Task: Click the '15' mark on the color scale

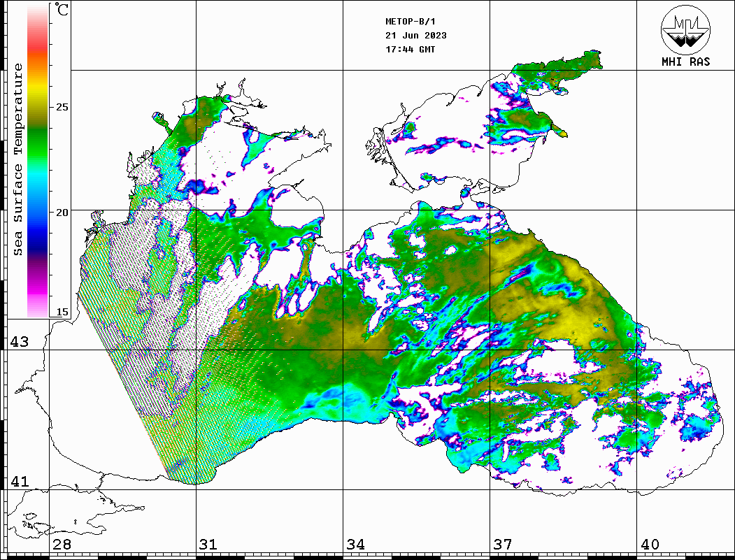Action: pos(62,312)
